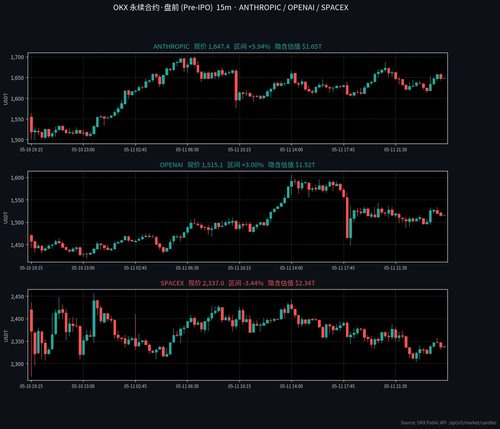The width and height of the screenshot is (500, 429).
Task: Click the '1,550' tick on the OPENAI y-axis
Action: click(17, 200)
